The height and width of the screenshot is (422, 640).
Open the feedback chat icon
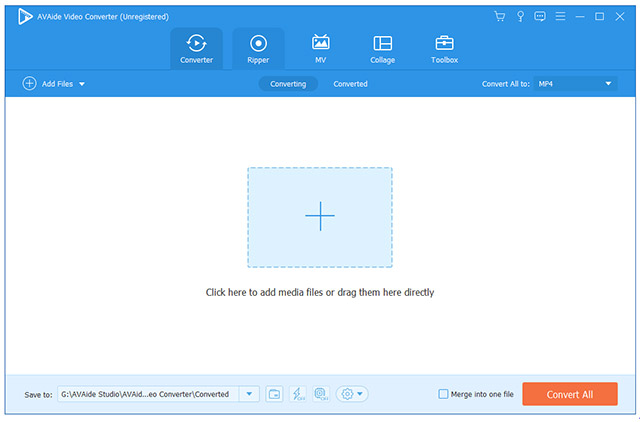[x=540, y=17]
